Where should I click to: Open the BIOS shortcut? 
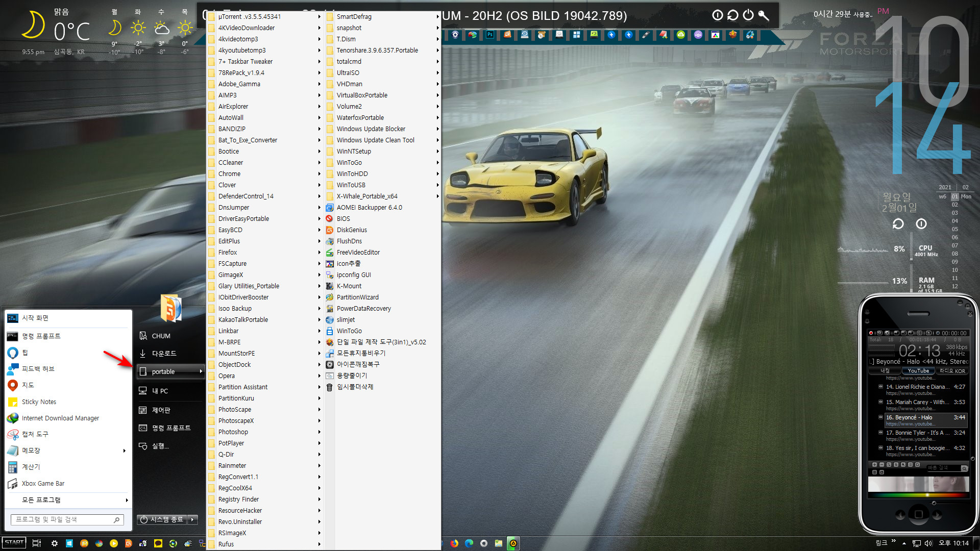(x=382, y=219)
